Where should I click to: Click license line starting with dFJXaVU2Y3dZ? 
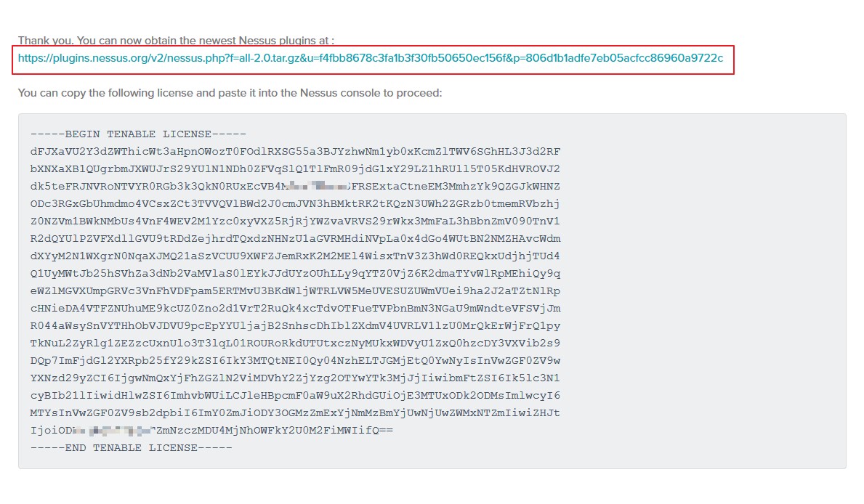(x=295, y=152)
